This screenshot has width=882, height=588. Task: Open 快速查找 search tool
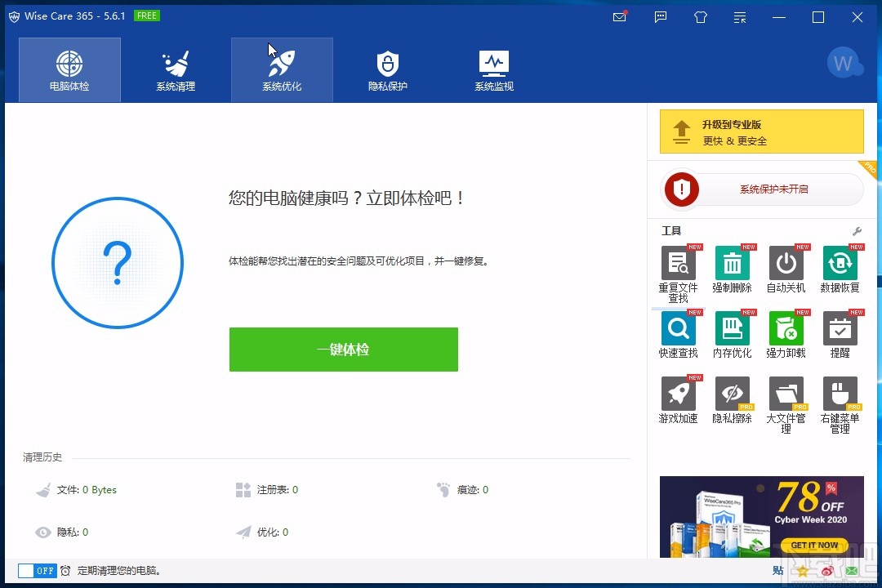[x=679, y=335]
